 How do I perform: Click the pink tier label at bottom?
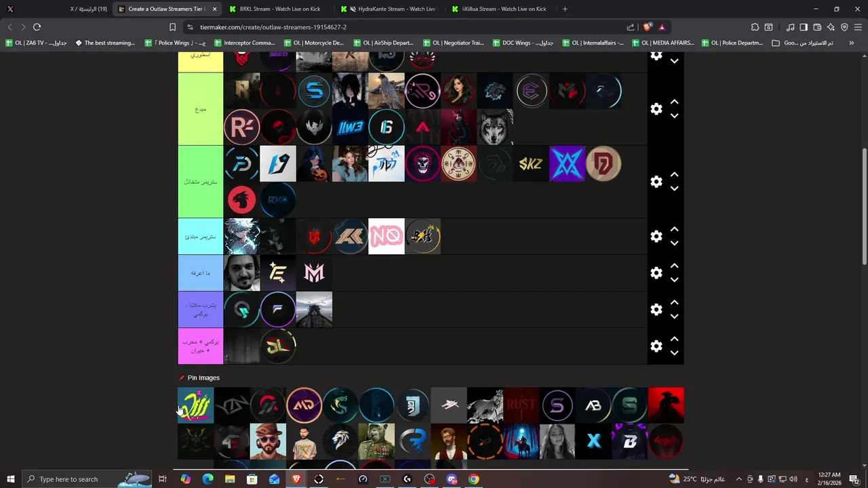point(200,346)
